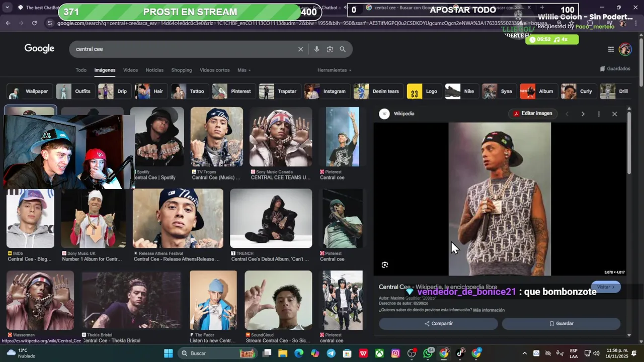Filter images by Album chip
Viewport: 644px width, 362px height.
click(538, 92)
